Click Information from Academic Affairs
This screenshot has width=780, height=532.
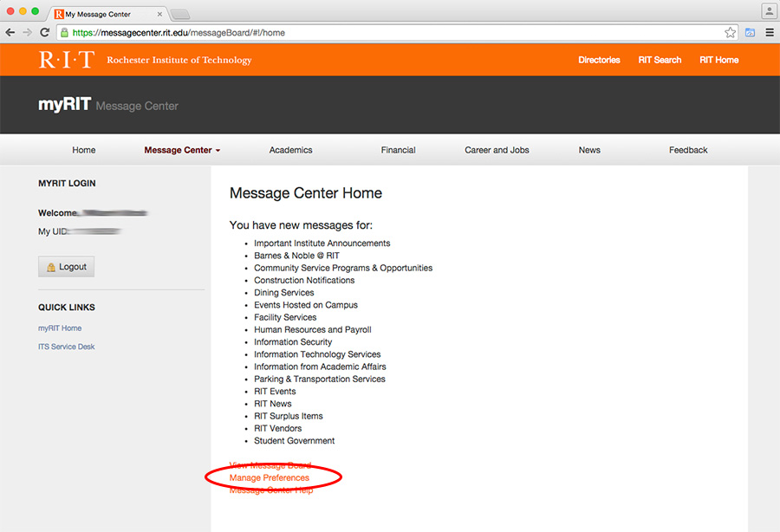tap(320, 367)
